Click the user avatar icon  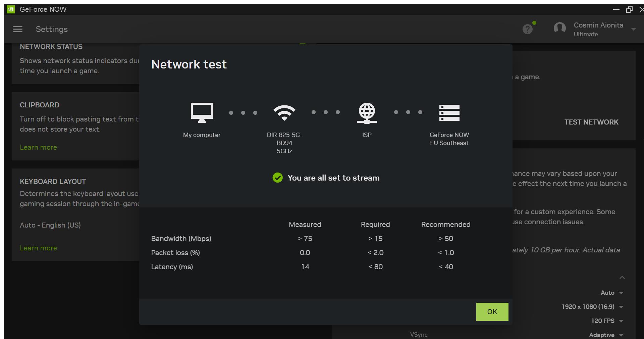pos(560,28)
